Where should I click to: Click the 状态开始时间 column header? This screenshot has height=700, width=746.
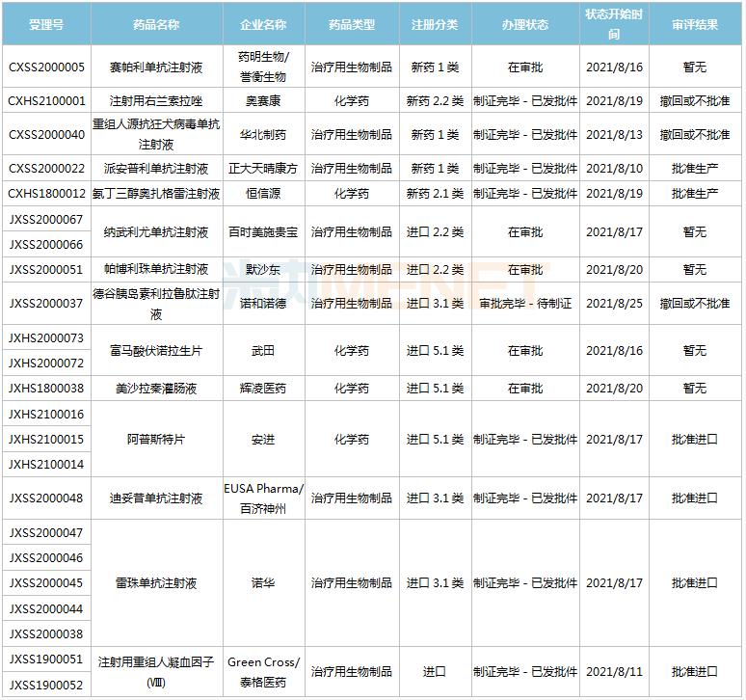[614, 24]
